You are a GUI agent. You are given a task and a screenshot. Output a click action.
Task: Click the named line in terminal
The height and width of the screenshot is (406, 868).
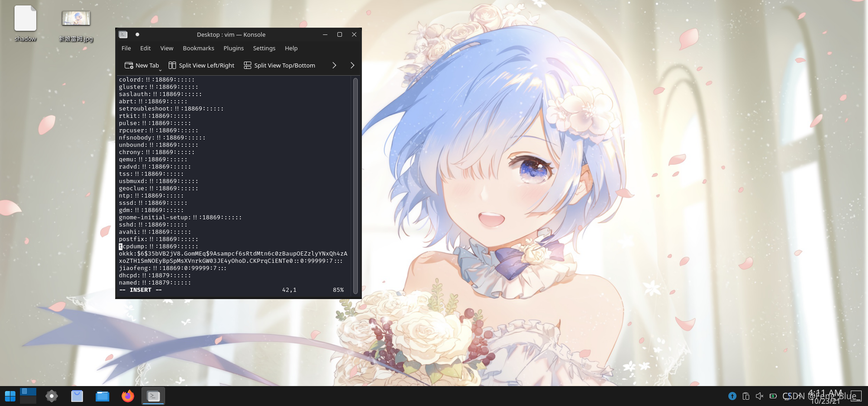[x=155, y=283]
